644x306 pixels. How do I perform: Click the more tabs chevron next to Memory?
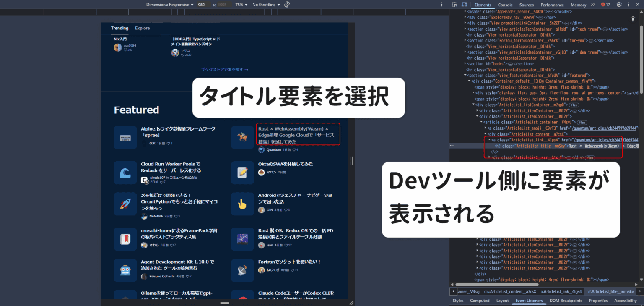click(x=593, y=5)
